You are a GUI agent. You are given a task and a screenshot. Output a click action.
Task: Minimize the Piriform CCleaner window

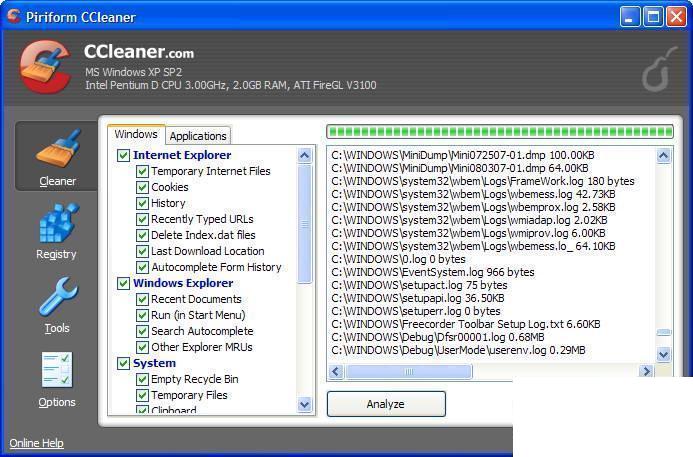tap(629, 17)
